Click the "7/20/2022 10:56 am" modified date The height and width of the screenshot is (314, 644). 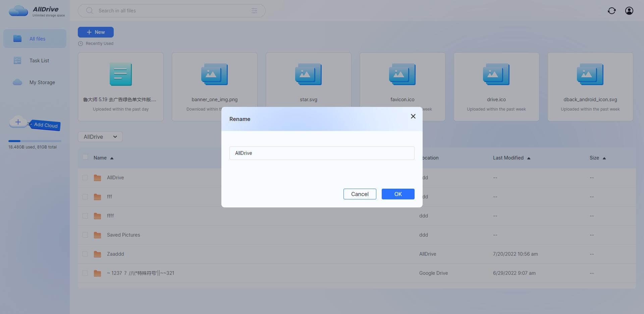coord(515,254)
